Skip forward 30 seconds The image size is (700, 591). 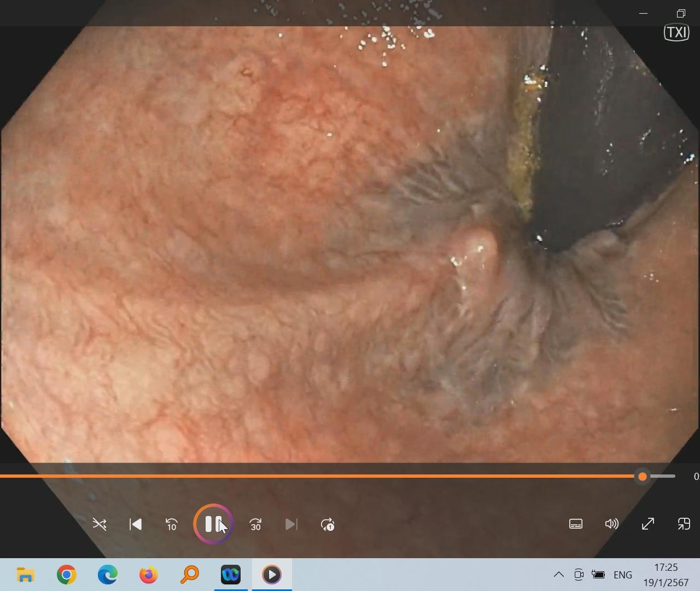pos(255,524)
